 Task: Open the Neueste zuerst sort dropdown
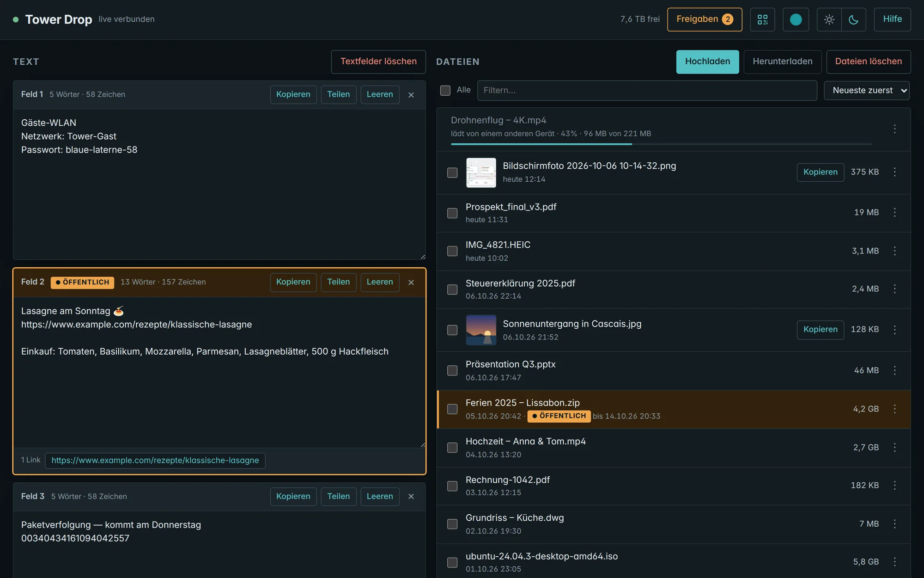point(867,90)
